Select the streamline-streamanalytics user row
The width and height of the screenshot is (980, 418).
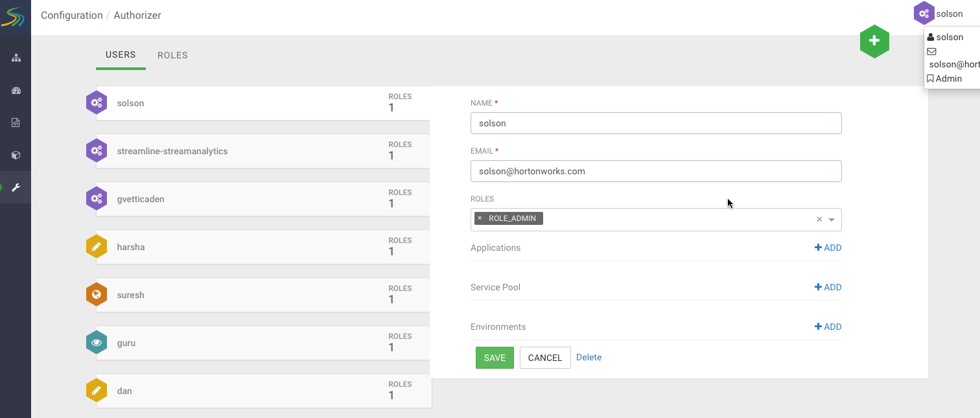pyautogui.click(x=263, y=151)
